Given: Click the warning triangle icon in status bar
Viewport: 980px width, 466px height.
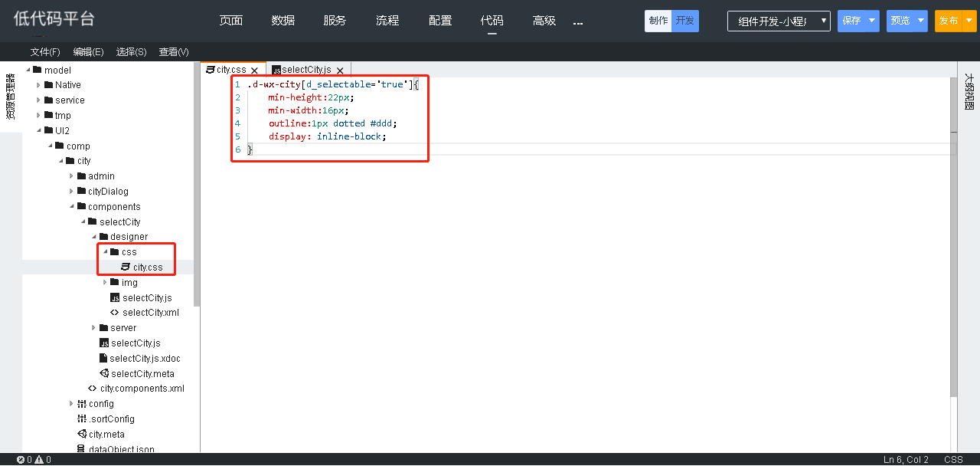Looking at the screenshot, I should tap(38, 460).
